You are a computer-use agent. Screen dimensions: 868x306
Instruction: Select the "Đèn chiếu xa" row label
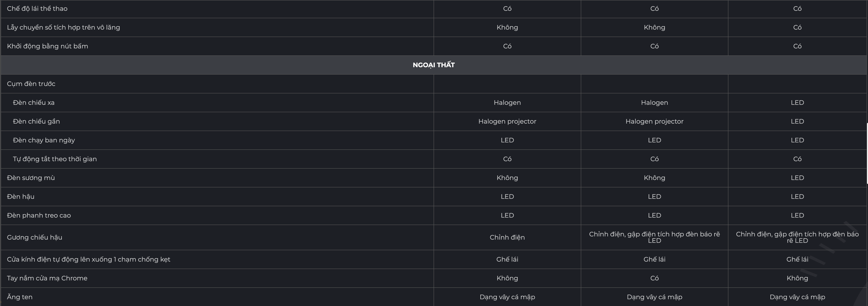tap(34, 103)
